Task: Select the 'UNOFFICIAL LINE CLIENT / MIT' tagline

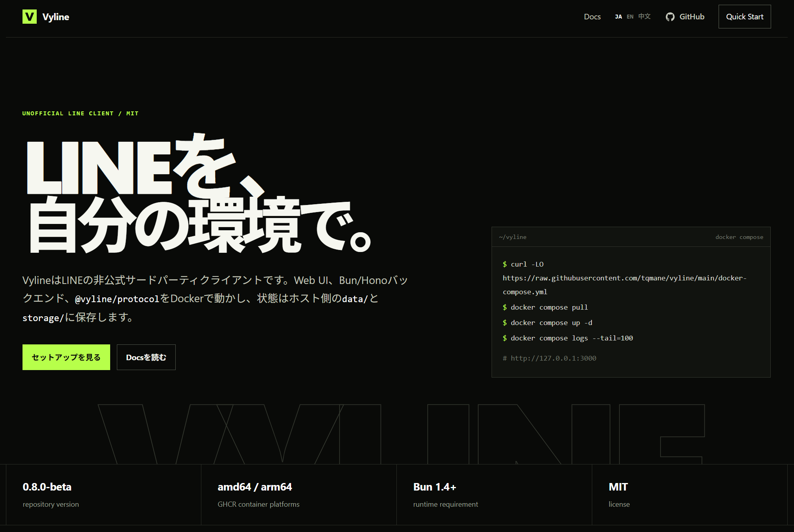Action: coord(81,113)
